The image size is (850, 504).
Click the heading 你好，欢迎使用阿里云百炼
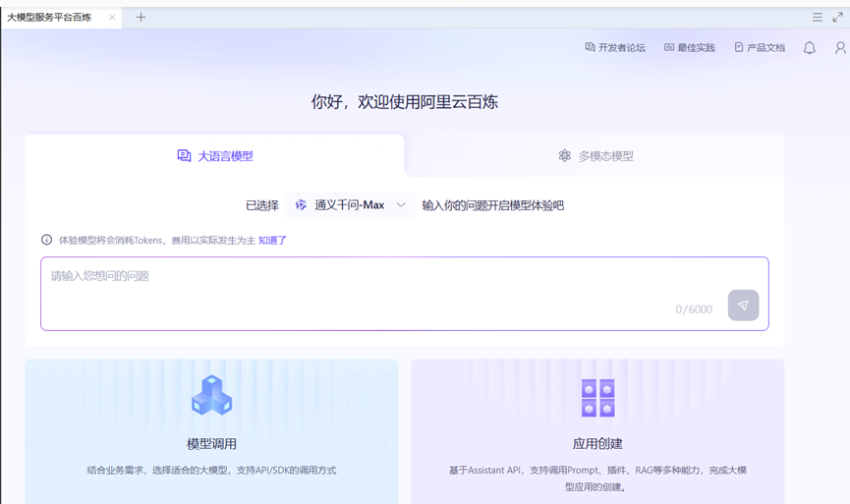[x=405, y=102]
